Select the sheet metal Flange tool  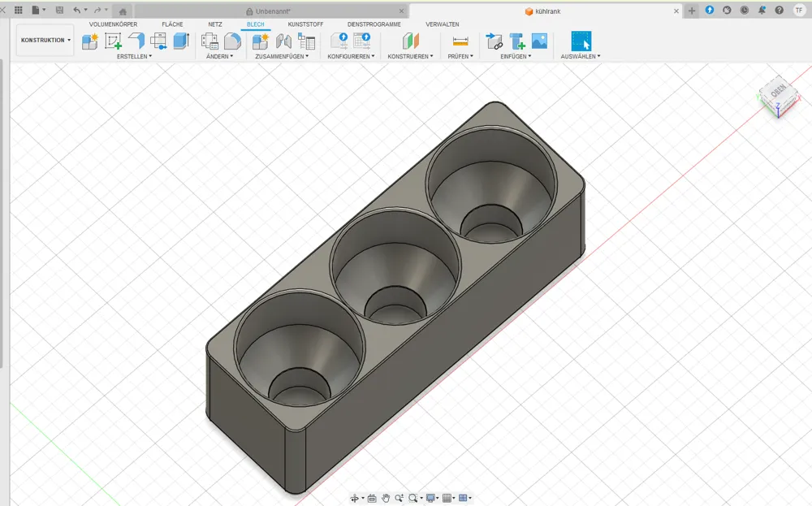pos(136,41)
